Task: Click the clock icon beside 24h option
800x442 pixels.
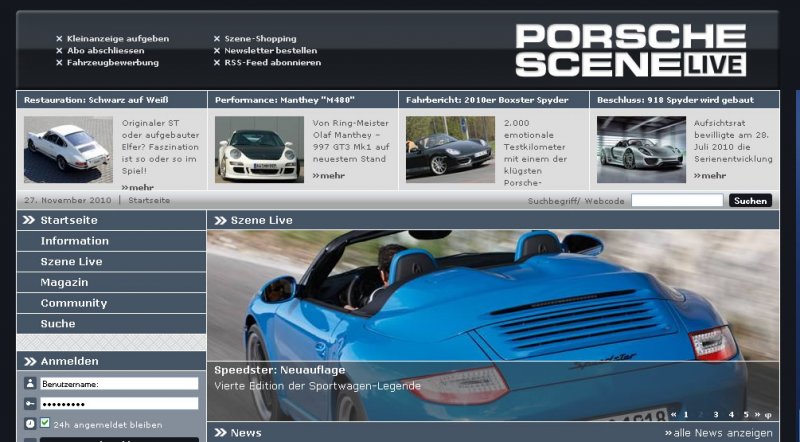Action: [30, 424]
